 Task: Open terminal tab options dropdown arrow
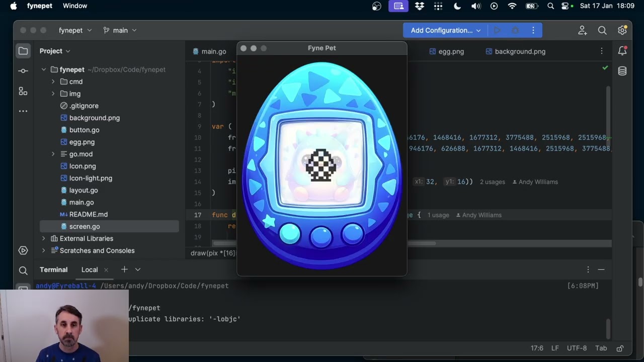(138, 269)
